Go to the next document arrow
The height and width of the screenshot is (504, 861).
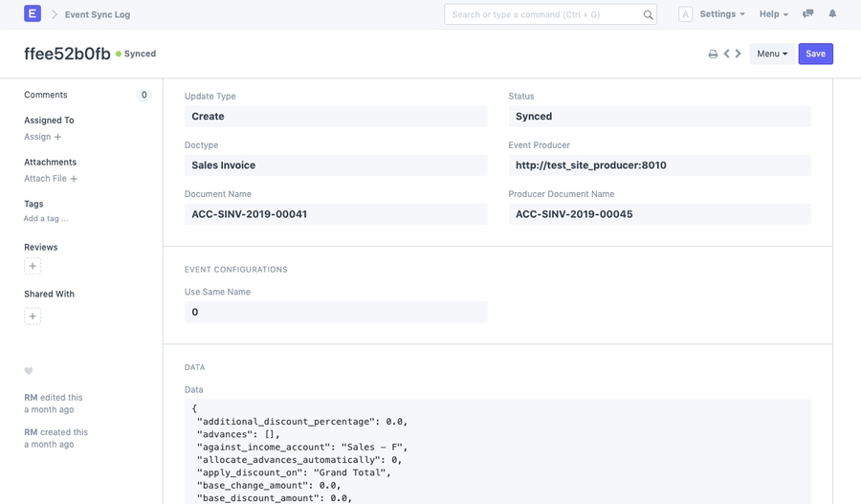[739, 55]
